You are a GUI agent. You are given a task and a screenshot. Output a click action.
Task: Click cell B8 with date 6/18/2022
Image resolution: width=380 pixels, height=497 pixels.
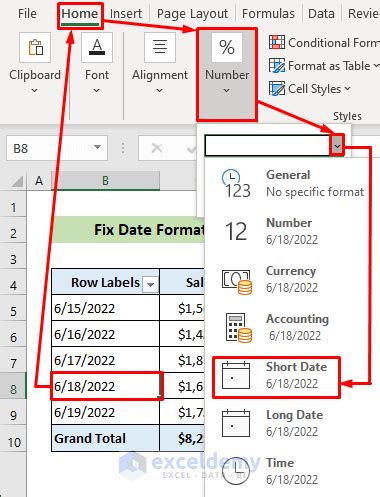click(106, 386)
